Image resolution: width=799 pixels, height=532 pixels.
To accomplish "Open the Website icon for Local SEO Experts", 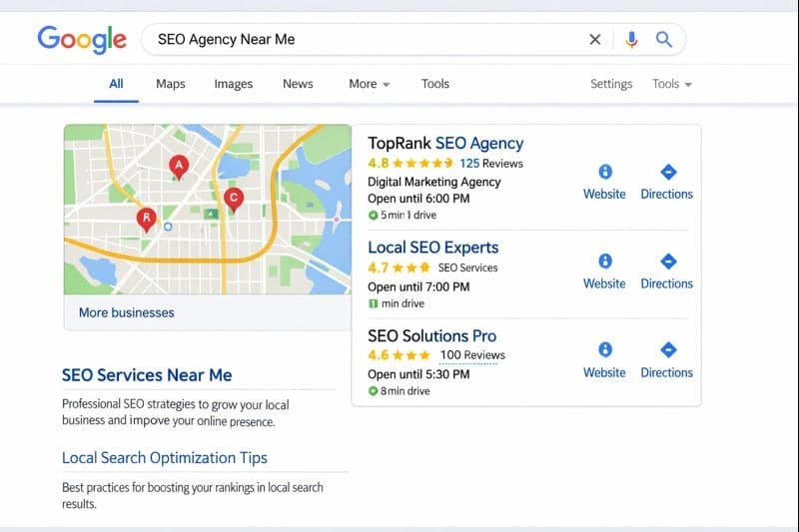I will click(x=605, y=262).
